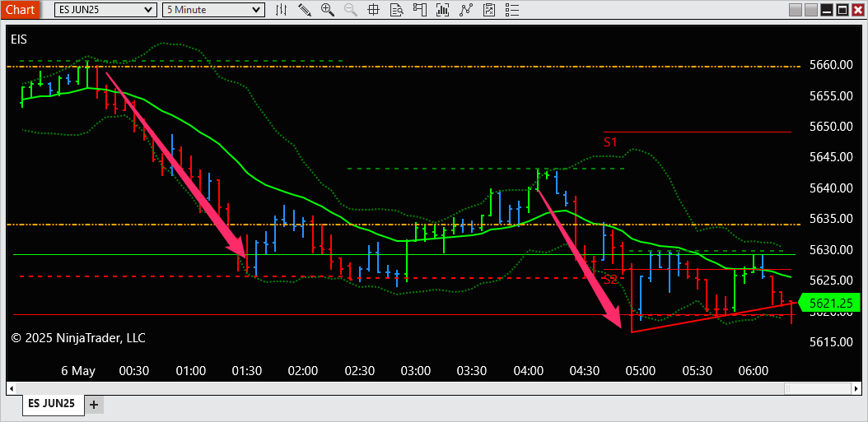The image size is (868, 422).
Task: Open the Data Series bar-chart icon
Action: tap(442, 9)
